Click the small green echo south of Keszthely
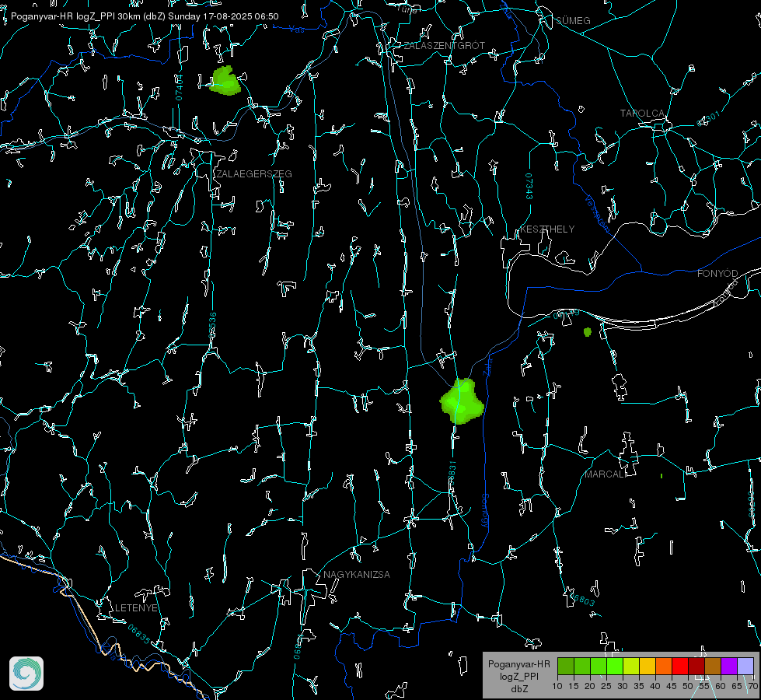 [x=587, y=332]
